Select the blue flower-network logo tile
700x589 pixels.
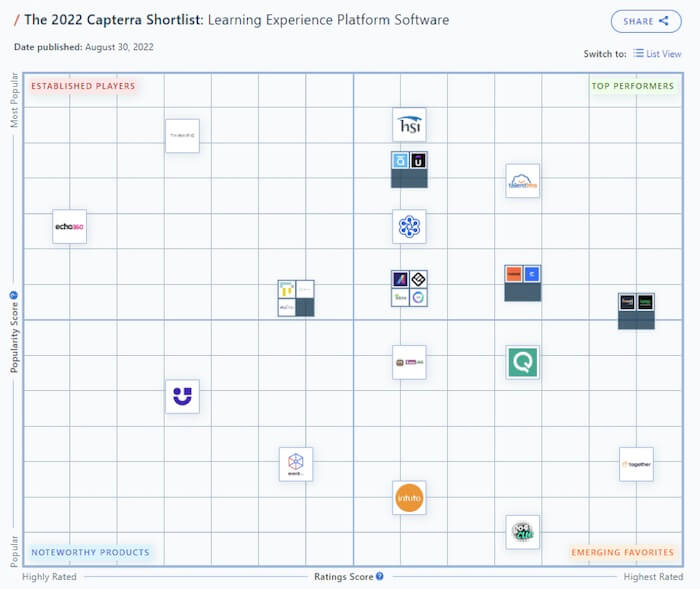point(409,226)
